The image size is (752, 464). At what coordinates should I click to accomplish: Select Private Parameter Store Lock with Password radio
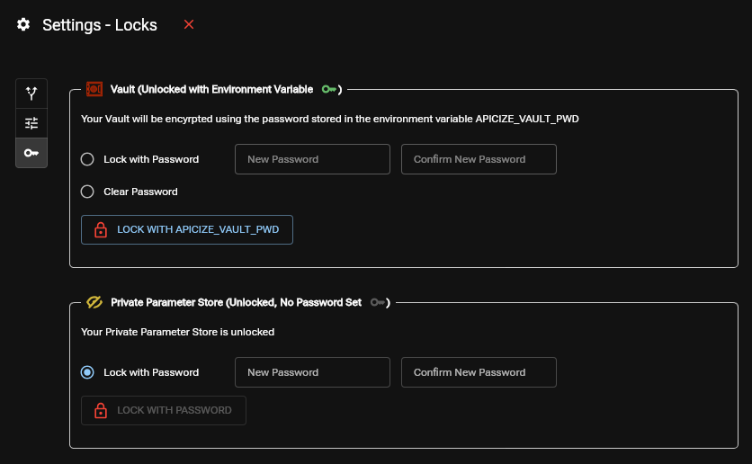coord(87,372)
